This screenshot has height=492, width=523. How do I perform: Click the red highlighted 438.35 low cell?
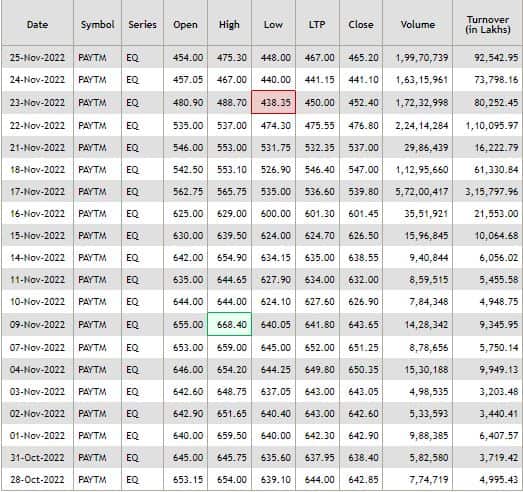click(274, 102)
